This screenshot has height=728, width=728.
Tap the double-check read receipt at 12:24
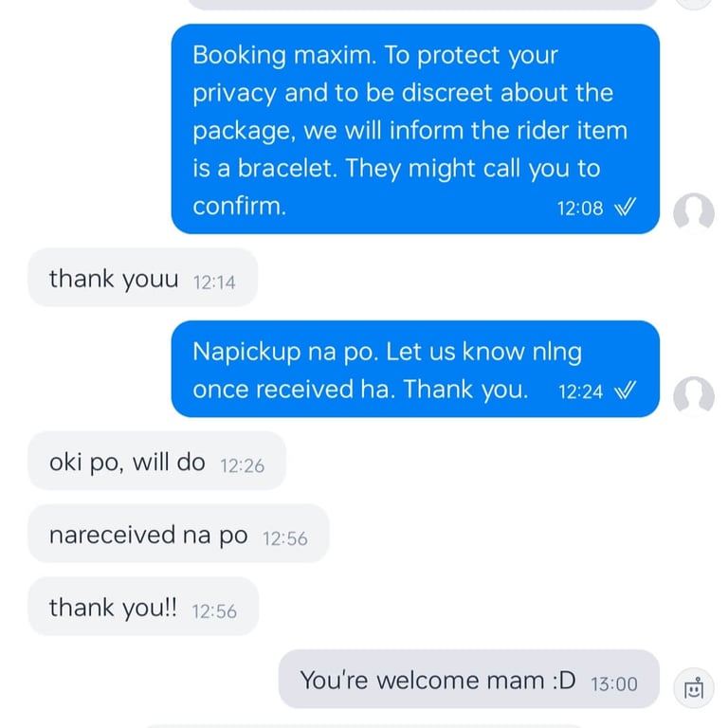[x=626, y=391]
